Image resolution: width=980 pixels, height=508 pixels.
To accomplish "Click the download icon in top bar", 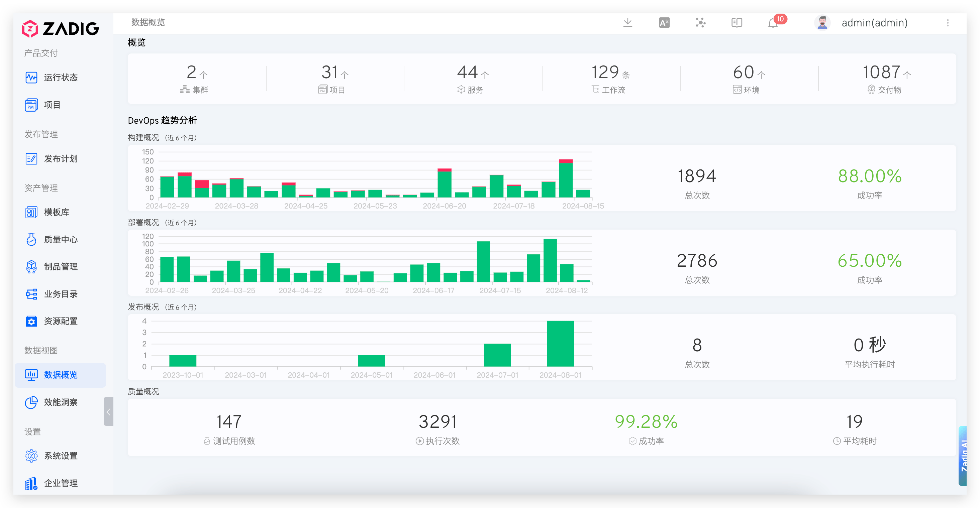I will [x=628, y=23].
